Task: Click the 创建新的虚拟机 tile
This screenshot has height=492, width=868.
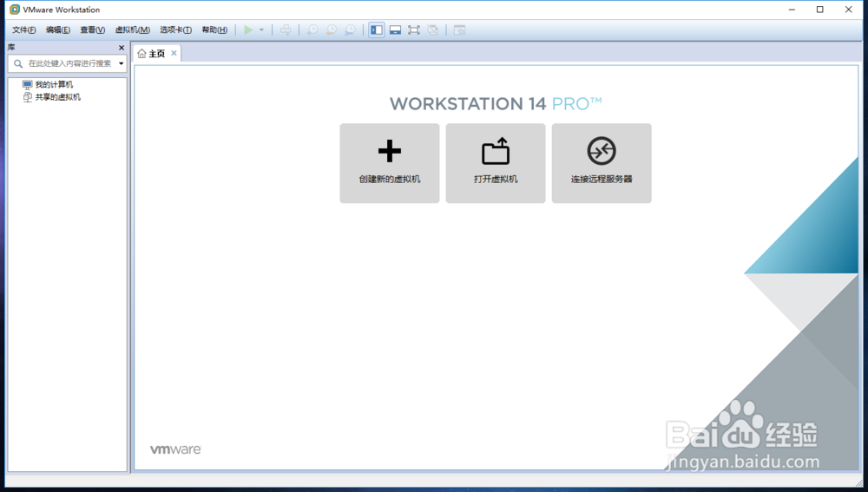Action: [x=390, y=163]
